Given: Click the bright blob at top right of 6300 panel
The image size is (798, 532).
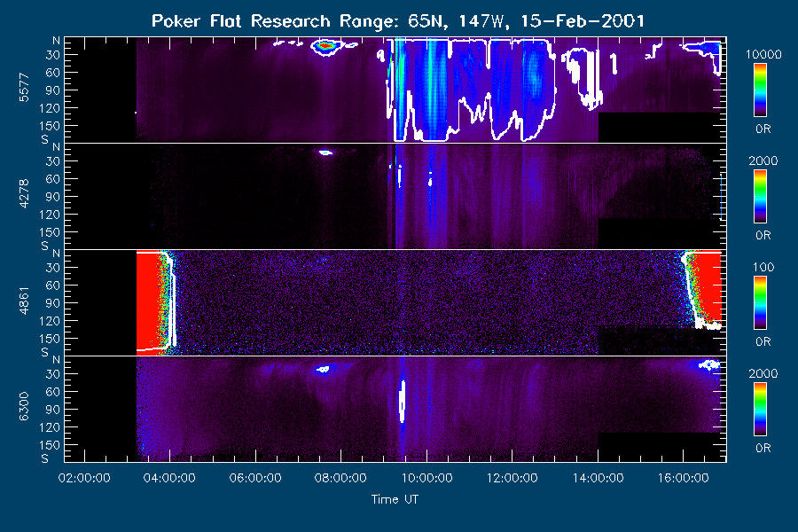Looking at the screenshot, I should click(x=709, y=364).
